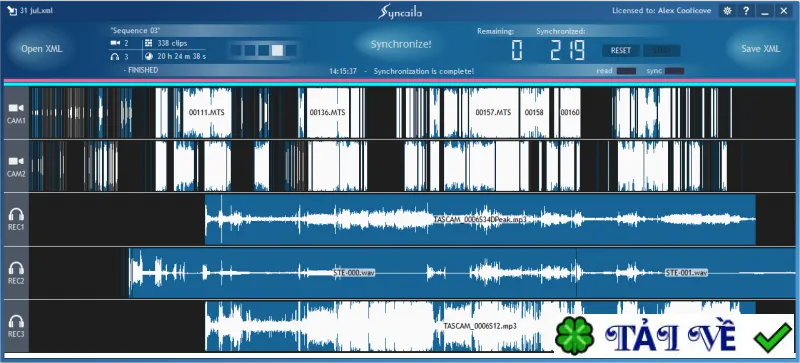Select TASCAM_0006S34DPeak.mp3 clip on REC1

point(480,220)
